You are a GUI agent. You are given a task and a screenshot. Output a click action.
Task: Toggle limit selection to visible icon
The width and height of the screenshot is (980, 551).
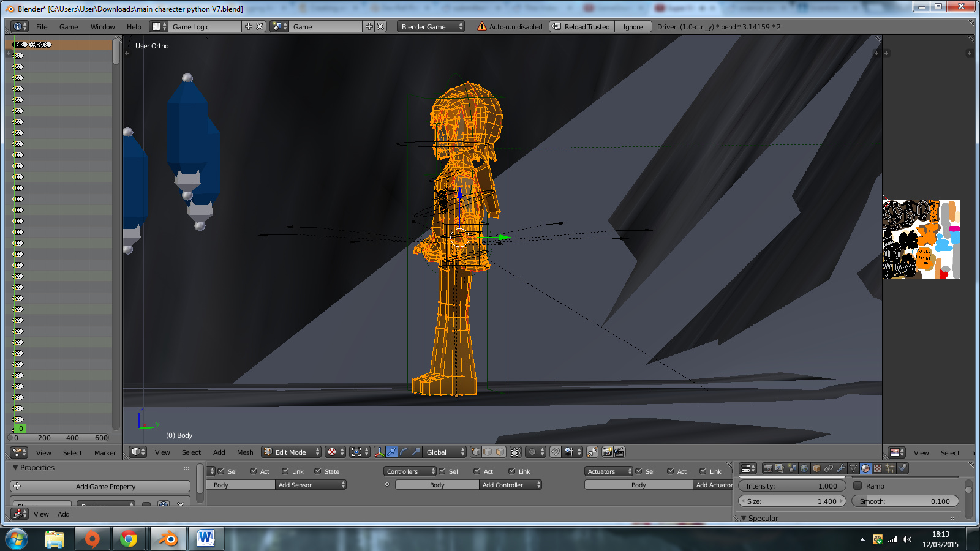pyautogui.click(x=516, y=452)
